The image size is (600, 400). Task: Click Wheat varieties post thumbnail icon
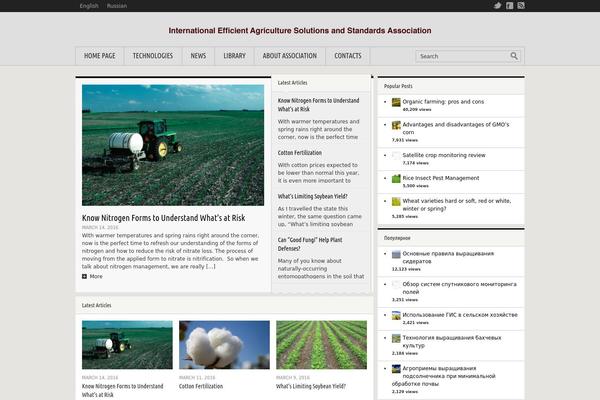coord(396,201)
